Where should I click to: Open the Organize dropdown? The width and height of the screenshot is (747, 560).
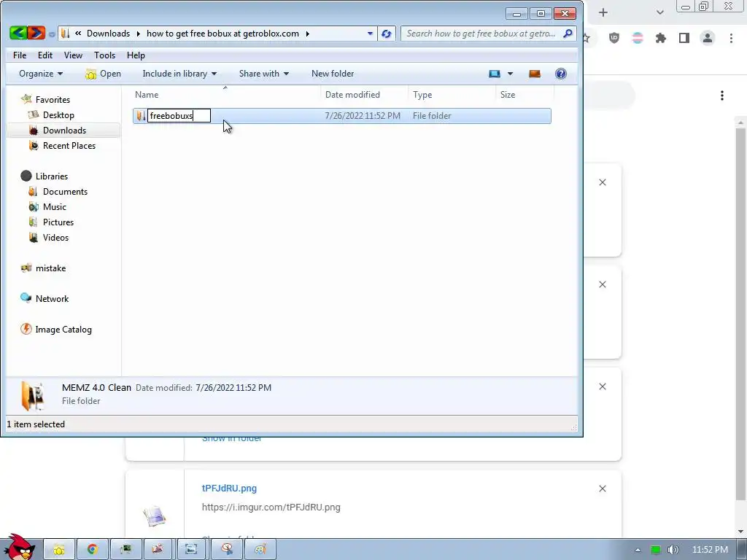tap(41, 74)
